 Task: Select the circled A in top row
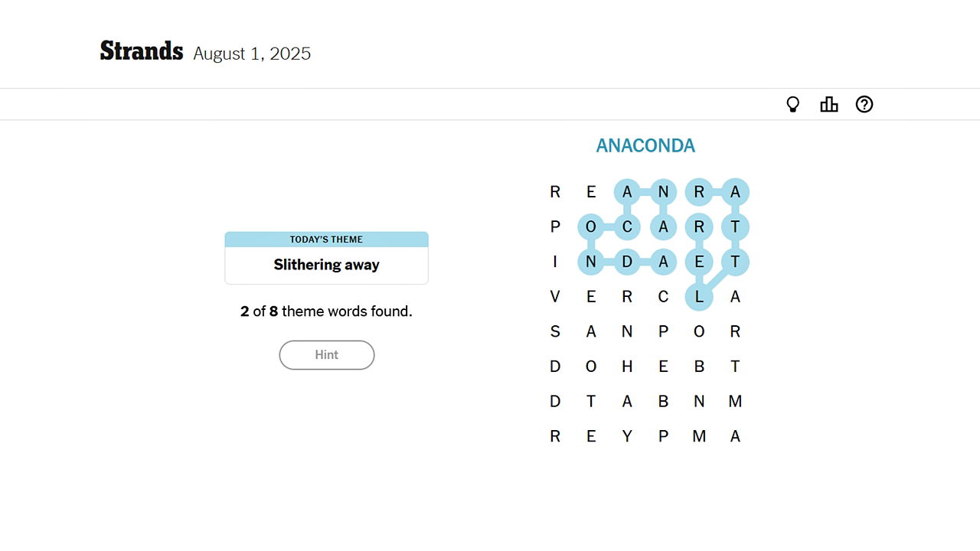(627, 191)
